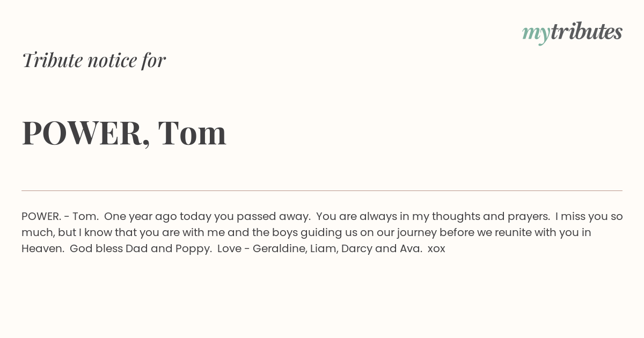Viewport: 644px width, 338px height.
Task: Click the opening "POWER. - Tom." in the notice text
Action: coord(59,217)
